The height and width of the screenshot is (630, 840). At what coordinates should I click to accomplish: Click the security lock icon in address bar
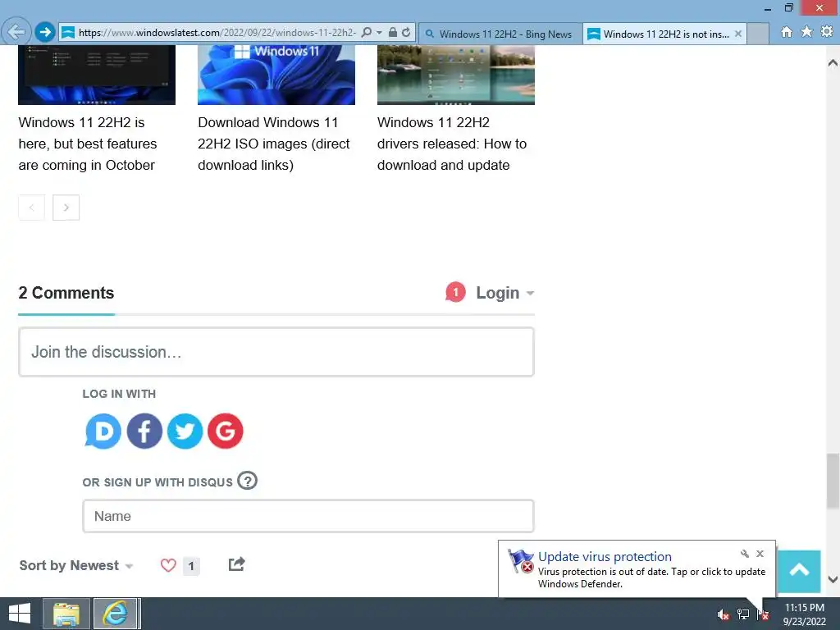coord(393,32)
